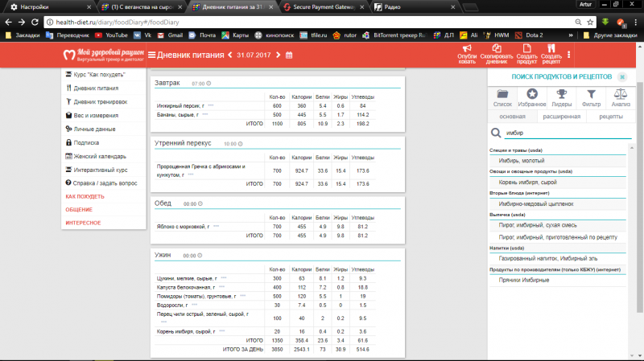The image size is (644, 361).
Task: Open the hamburger menu beside Дневник питания
Action: click(151, 55)
